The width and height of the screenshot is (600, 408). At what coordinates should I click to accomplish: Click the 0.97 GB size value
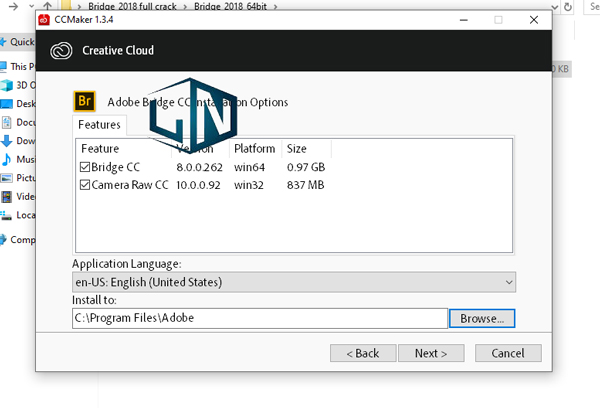point(306,167)
